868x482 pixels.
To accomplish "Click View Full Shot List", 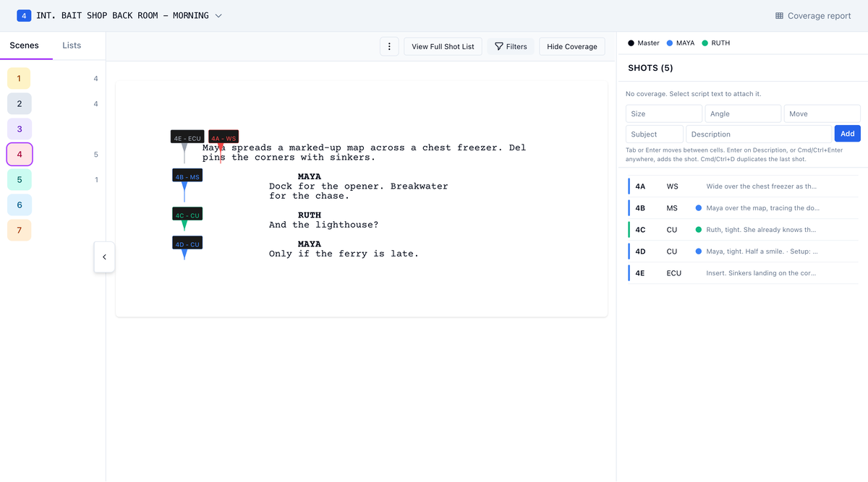I will point(443,46).
